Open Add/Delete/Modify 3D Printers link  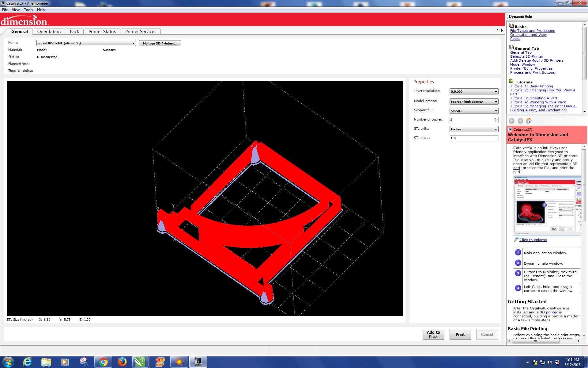(x=537, y=60)
